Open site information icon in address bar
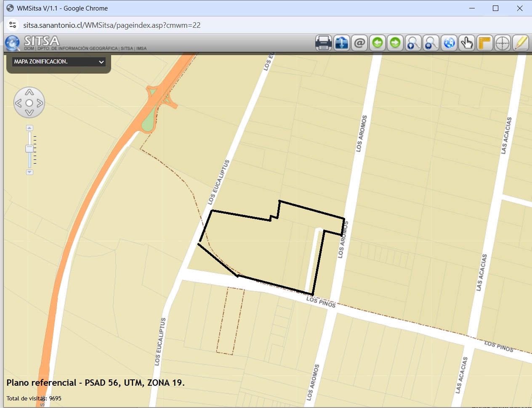The height and width of the screenshot is (408, 532). (x=13, y=25)
